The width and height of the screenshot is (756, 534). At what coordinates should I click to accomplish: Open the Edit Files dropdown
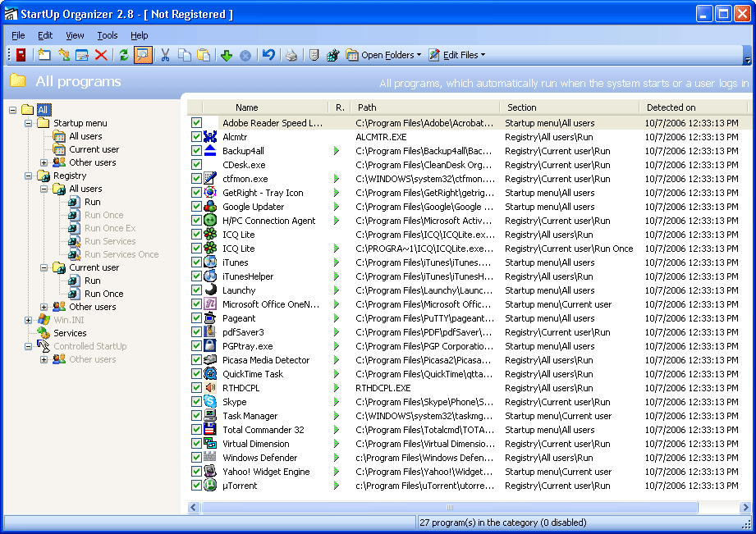(457, 55)
